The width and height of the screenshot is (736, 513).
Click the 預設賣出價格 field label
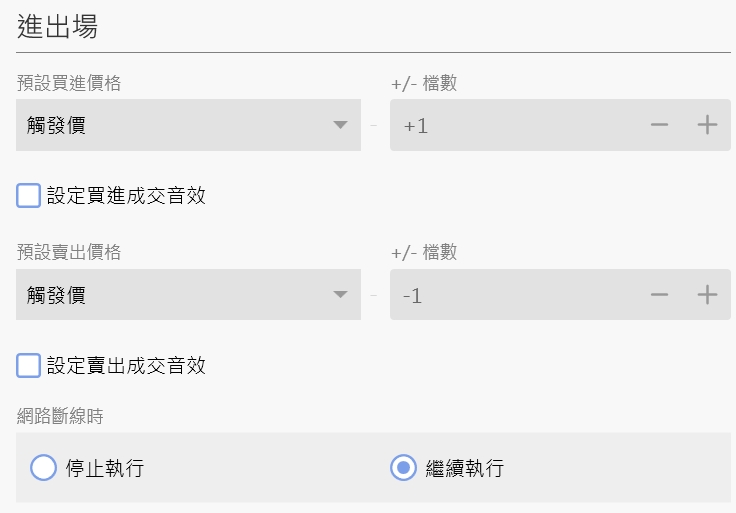coord(69,253)
